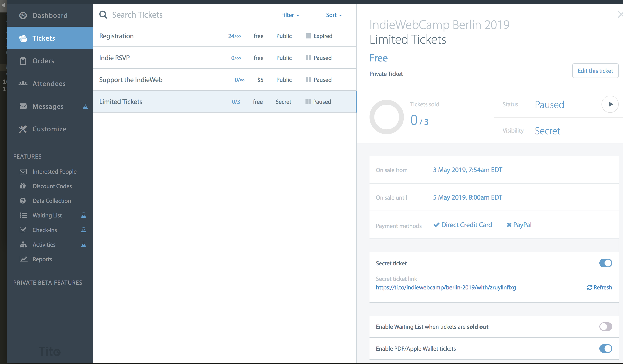The height and width of the screenshot is (364, 623).
Task: Close the ticket detail panel
Action: click(620, 15)
